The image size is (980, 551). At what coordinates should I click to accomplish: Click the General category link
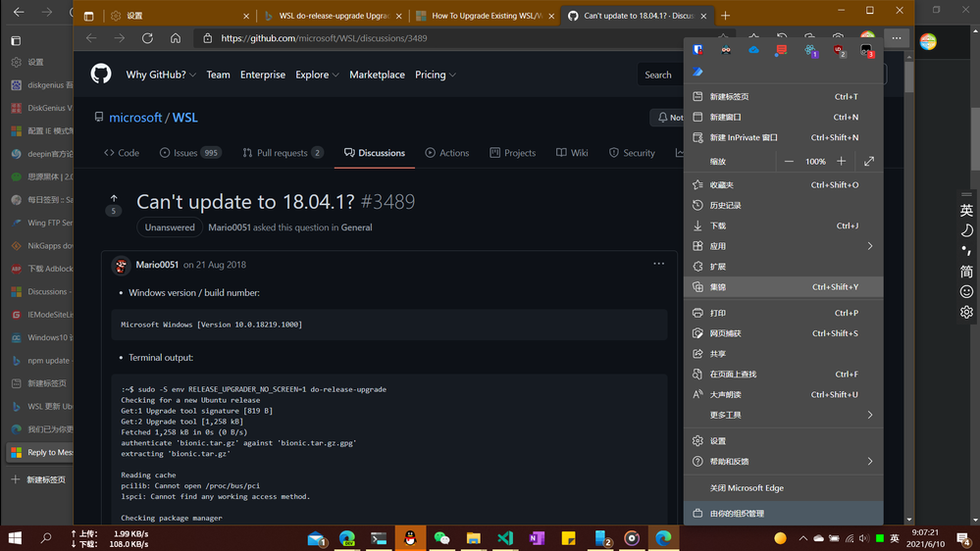coord(356,227)
